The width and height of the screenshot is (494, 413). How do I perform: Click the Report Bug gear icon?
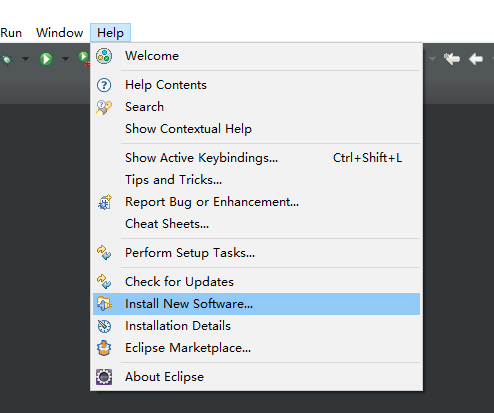click(105, 202)
